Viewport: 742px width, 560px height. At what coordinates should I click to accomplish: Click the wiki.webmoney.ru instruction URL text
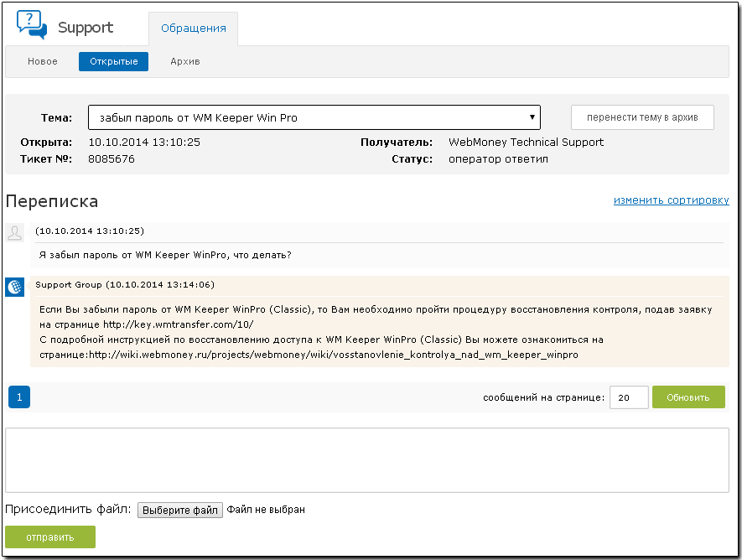point(334,355)
